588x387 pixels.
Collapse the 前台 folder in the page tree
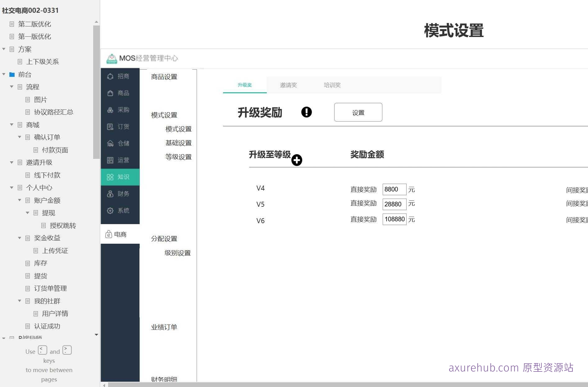click(4, 74)
